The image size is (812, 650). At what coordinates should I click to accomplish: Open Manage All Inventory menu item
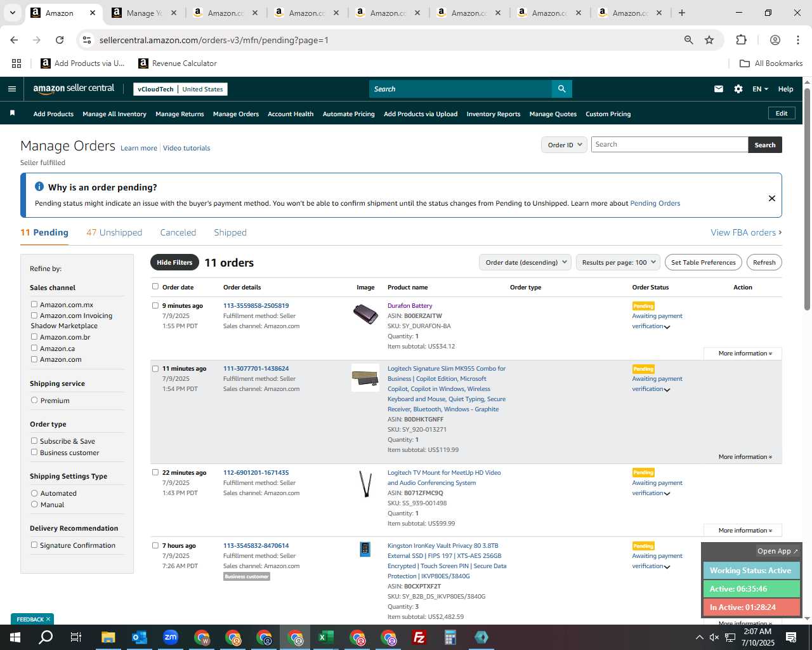click(114, 114)
